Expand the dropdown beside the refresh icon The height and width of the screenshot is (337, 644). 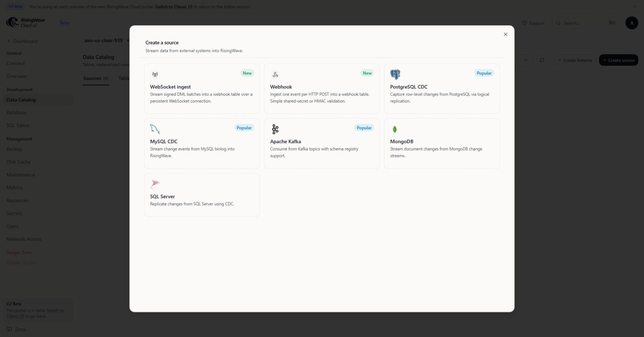click(x=526, y=60)
